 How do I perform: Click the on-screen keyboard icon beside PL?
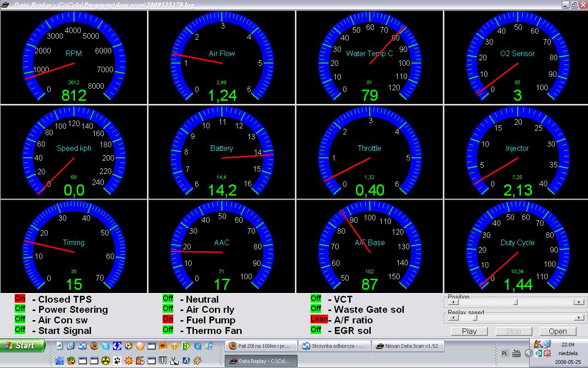coord(516,353)
